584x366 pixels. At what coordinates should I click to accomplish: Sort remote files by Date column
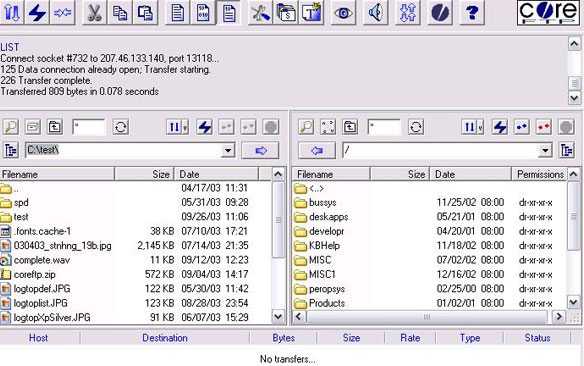pyautogui.click(x=471, y=174)
